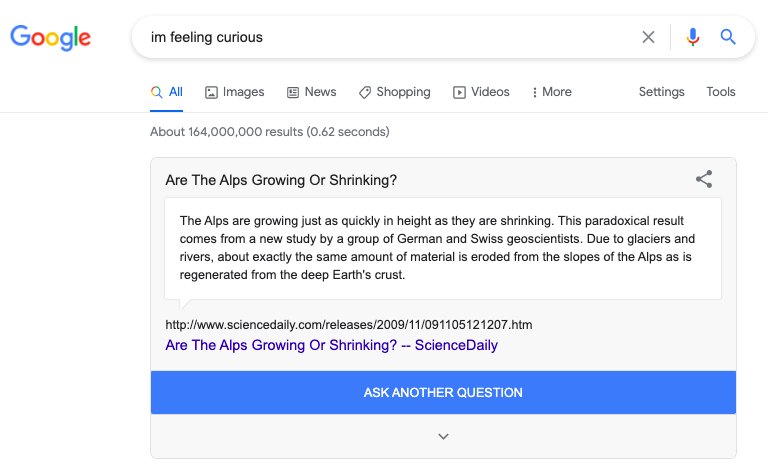The height and width of the screenshot is (465, 768).
Task: Share the Alps answer card
Action: [x=704, y=180]
